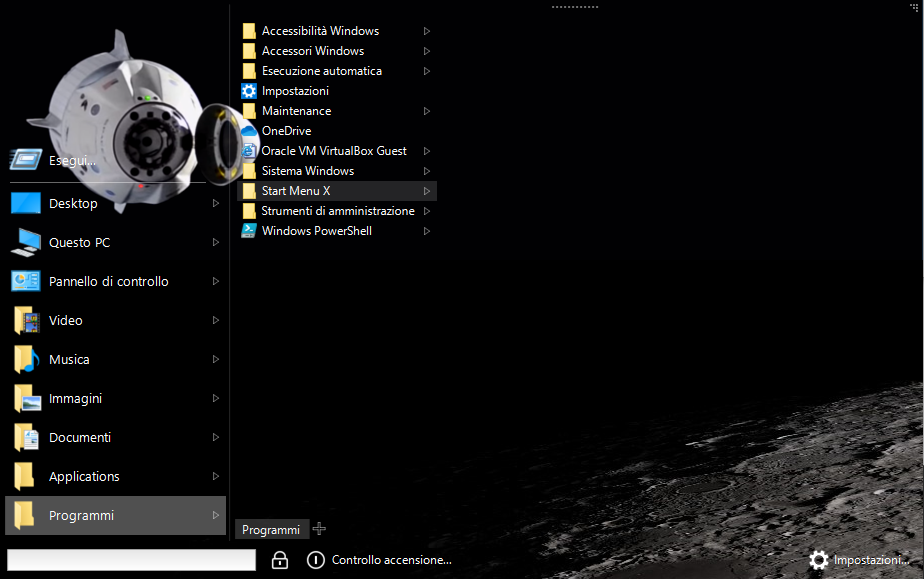This screenshot has width=924, height=579.
Task: Open Windows PowerShell entry text
Action: (316, 231)
